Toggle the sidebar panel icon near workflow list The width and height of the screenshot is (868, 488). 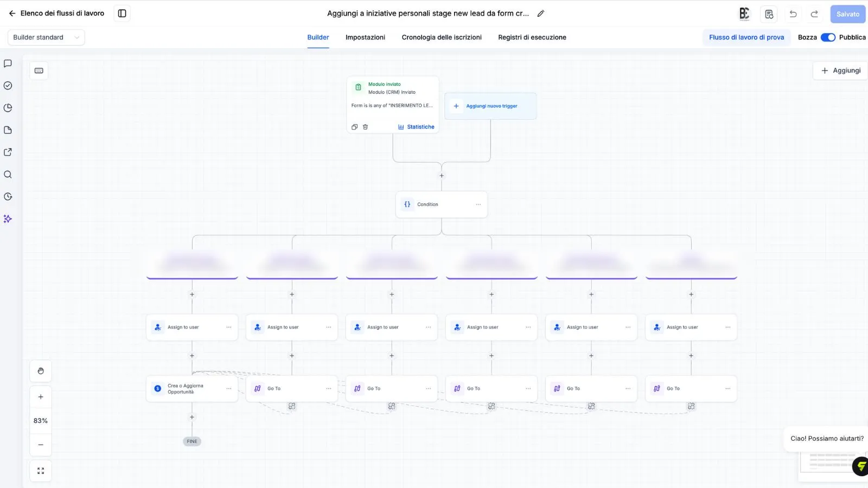tap(122, 14)
